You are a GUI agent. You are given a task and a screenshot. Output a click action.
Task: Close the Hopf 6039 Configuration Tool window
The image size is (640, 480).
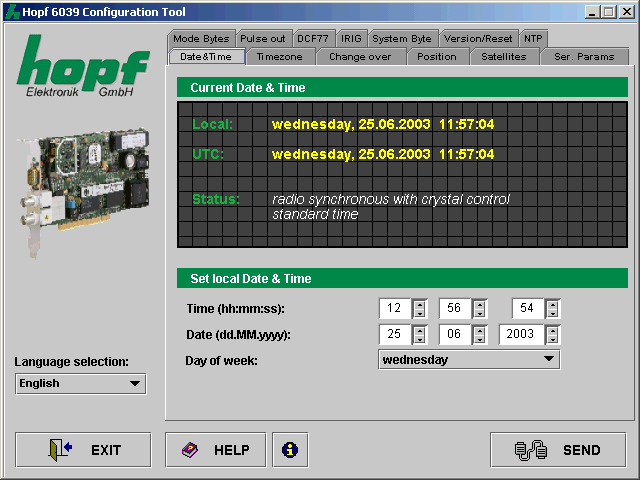point(627,12)
